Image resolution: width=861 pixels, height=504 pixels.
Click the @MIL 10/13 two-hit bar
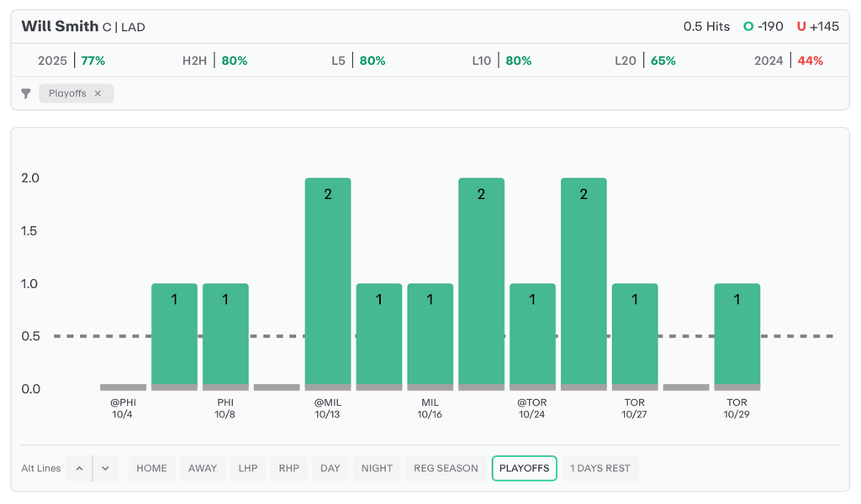click(x=328, y=281)
